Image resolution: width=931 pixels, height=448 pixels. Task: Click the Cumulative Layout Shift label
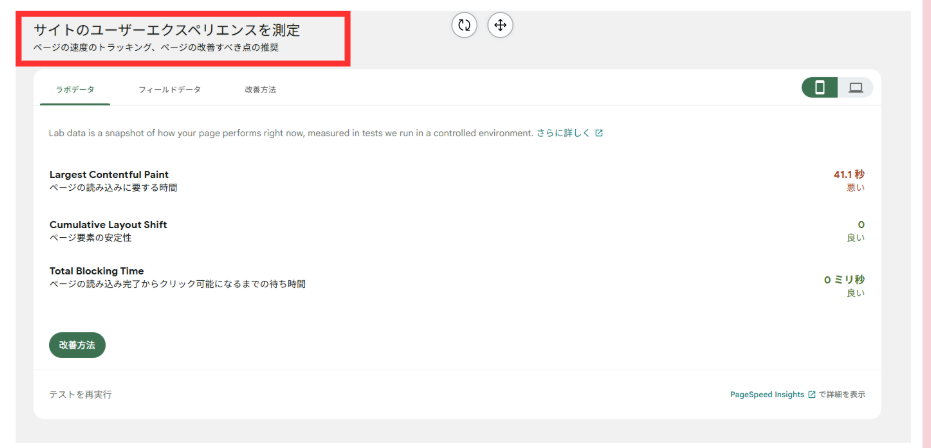tap(108, 225)
